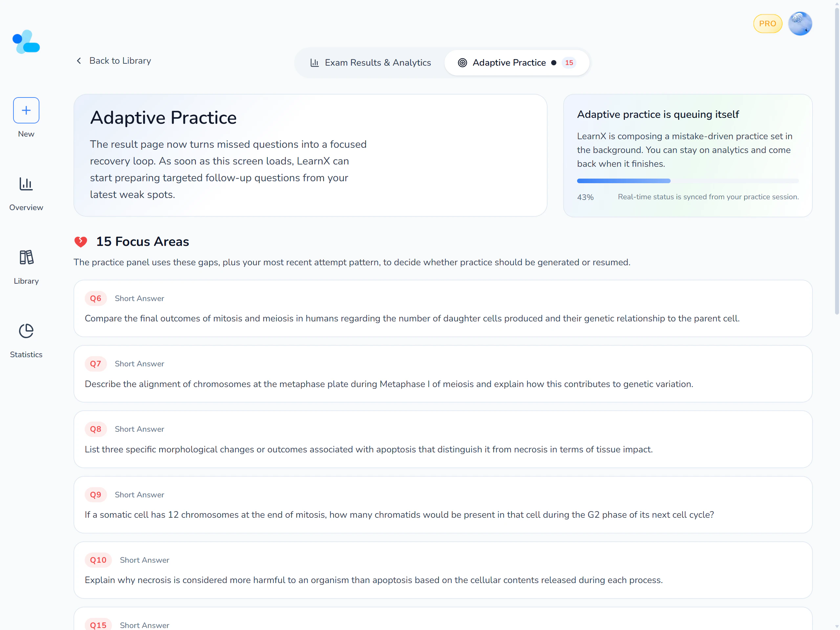The image size is (840, 630).
Task: Click the LearnX logo icon
Action: click(26, 42)
